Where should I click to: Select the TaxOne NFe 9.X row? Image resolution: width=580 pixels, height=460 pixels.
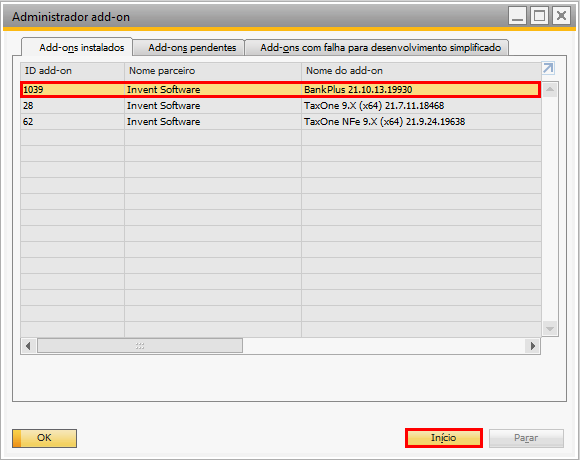(281, 122)
